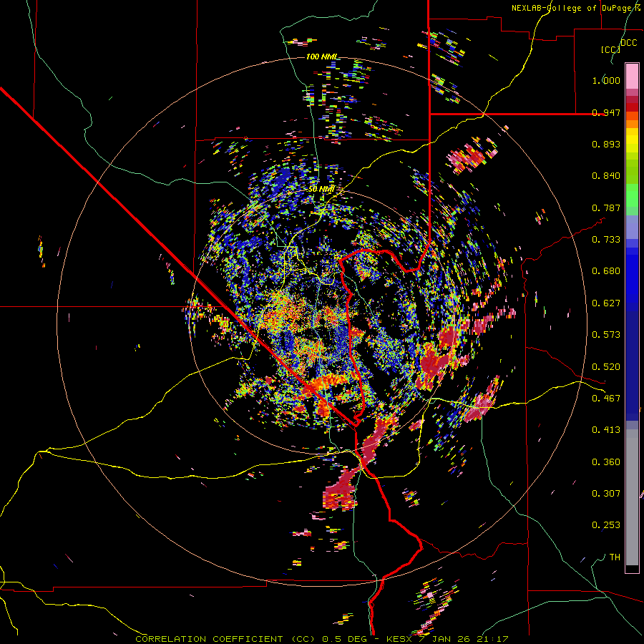This screenshot has height=644, width=644.
Task: Select the 0.680 legend value
Action: [x=606, y=271]
